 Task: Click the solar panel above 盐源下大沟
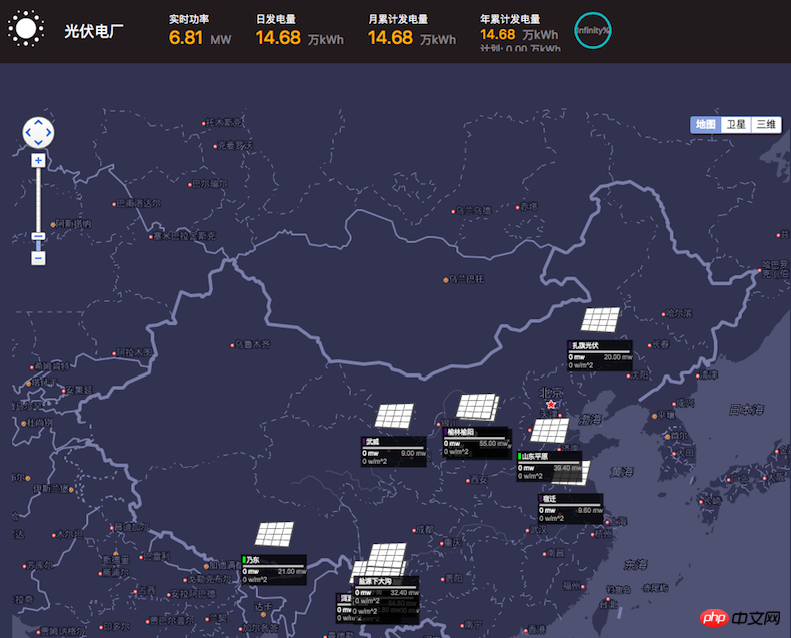387,559
